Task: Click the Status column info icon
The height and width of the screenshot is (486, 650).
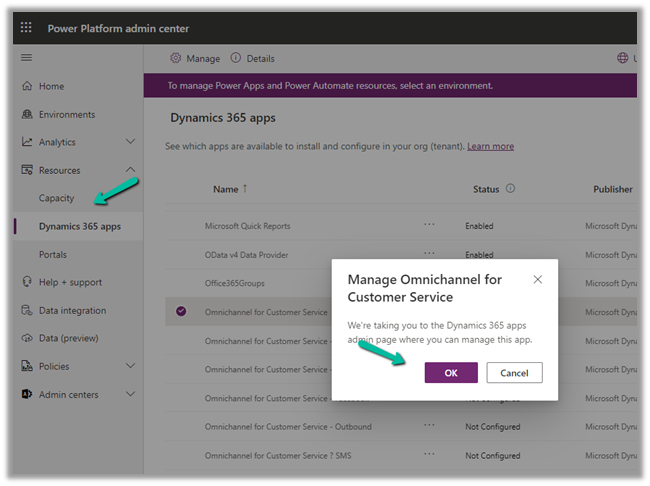Action: 510,188
